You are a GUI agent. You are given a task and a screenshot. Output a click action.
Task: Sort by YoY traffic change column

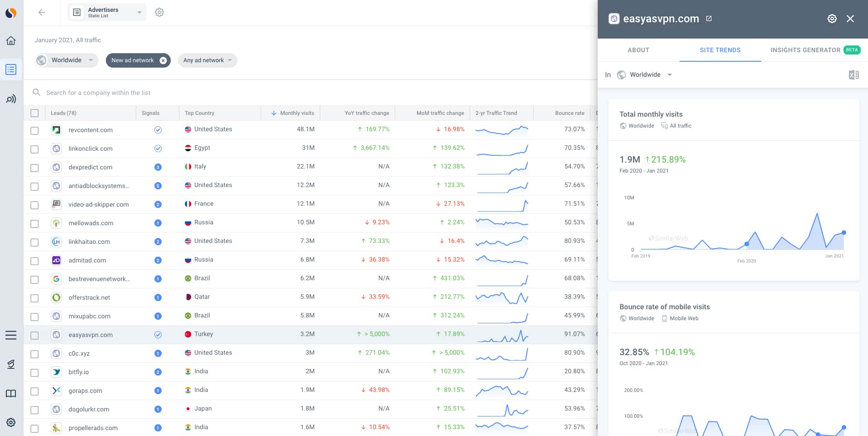[367, 113]
